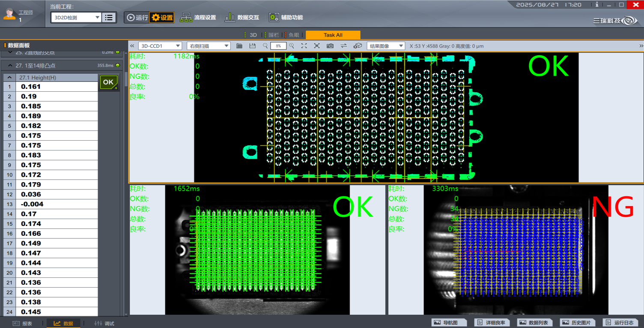This screenshot has width=644, height=328.
Task: Open the 结果图像 dropdown
Action: pos(385,46)
